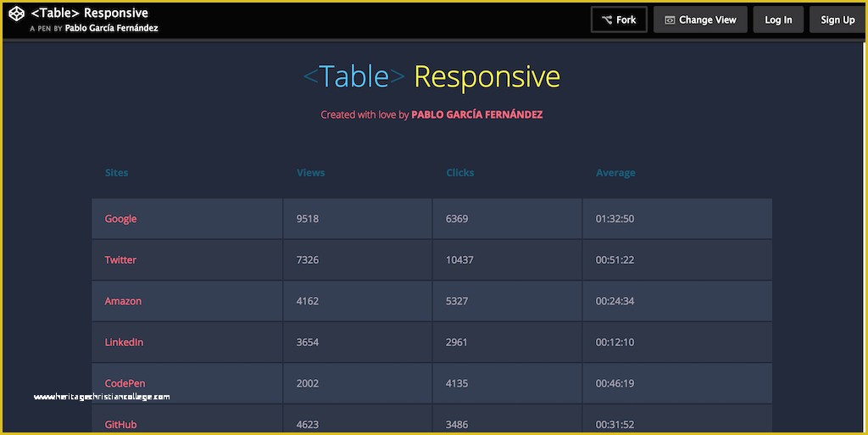Viewport: 868px width, 435px height.
Task: Click the Sign Up button
Action: click(837, 20)
